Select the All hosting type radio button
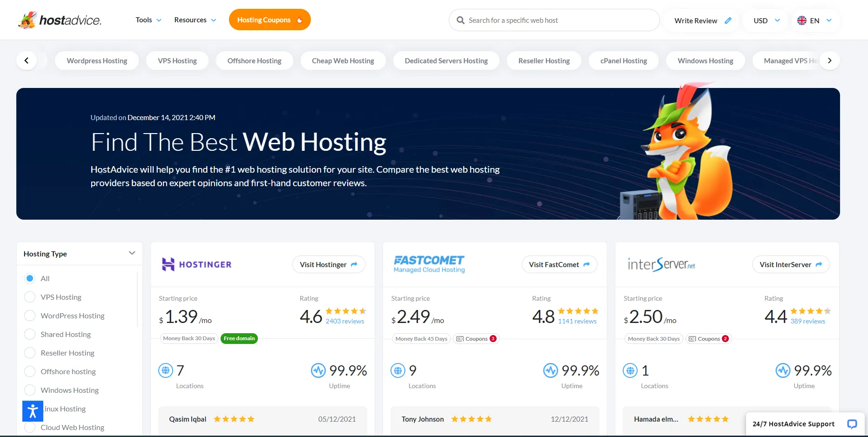 [x=30, y=278]
